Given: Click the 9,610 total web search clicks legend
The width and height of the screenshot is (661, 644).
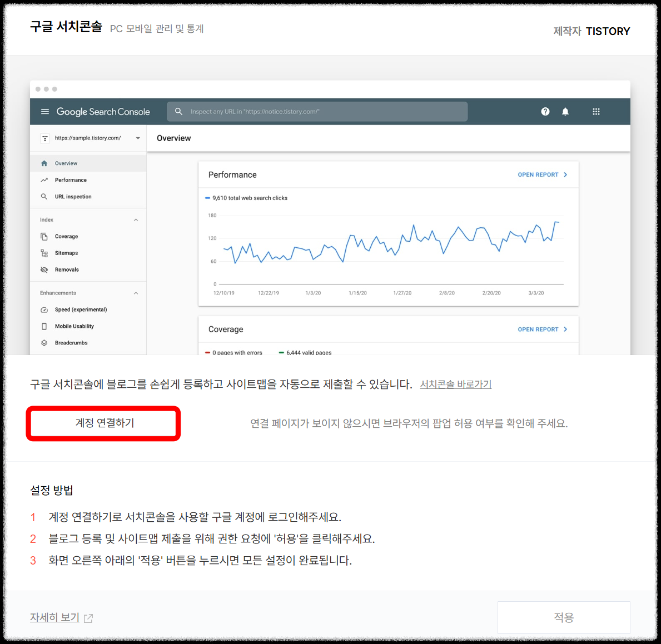Looking at the screenshot, I should [246, 198].
